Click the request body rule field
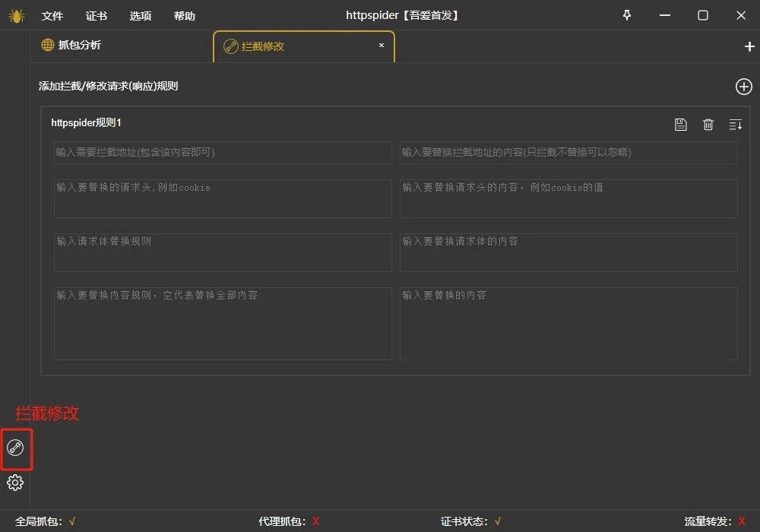760x532 pixels. tap(223, 252)
